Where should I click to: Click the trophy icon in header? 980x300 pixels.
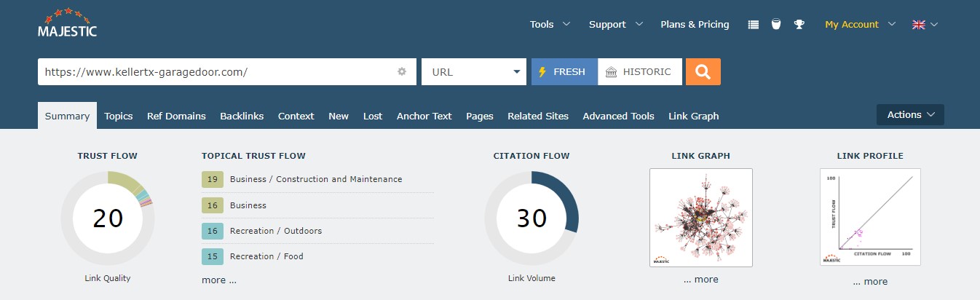coord(799,24)
